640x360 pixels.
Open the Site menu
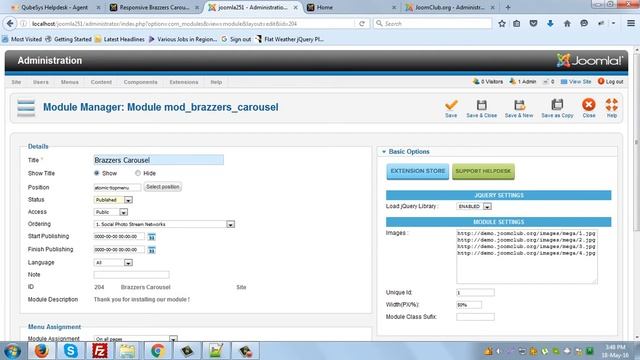coord(16,82)
